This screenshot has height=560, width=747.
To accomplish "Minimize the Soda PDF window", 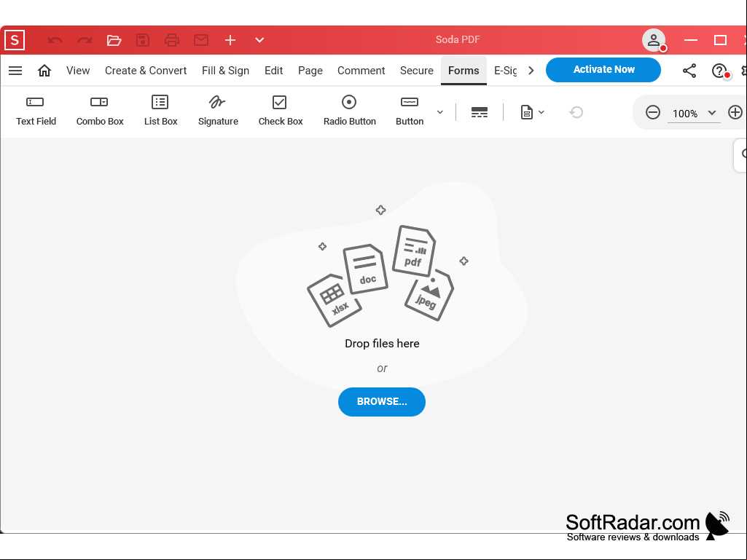I will tap(691, 40).
